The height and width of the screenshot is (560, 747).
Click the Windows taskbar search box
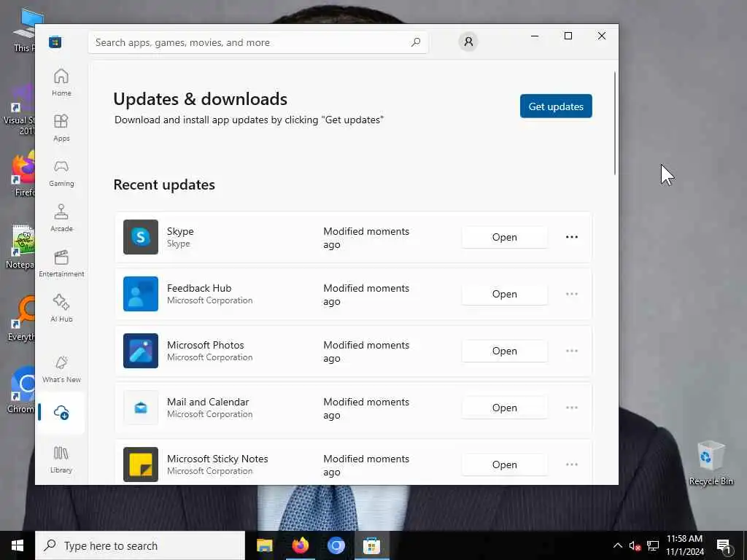click(140, 545)
